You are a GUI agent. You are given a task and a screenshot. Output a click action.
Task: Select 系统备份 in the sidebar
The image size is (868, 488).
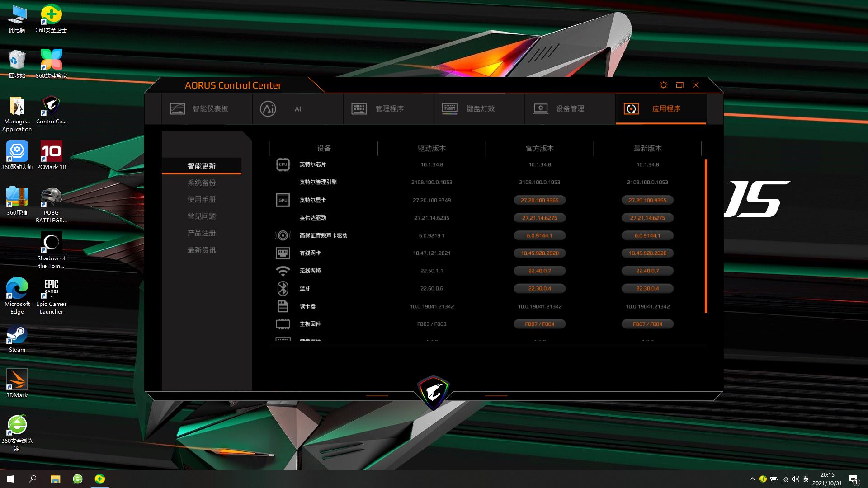(202, 183)
